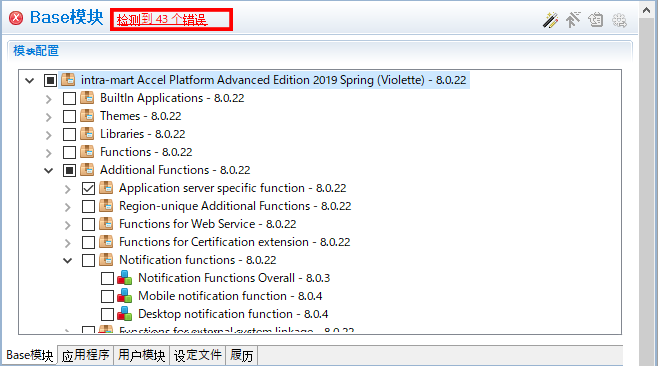Expand the Libraries node
Screen dimensions: 658x366
point(49,135)
